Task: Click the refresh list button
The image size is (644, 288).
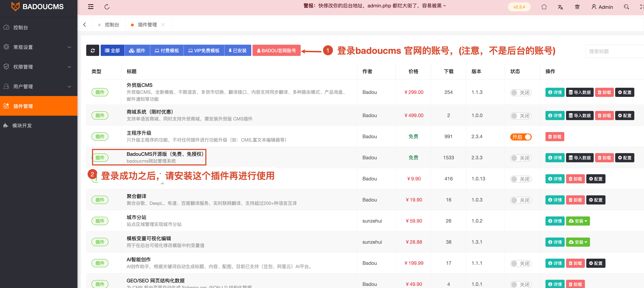Action: pos(93,50)
